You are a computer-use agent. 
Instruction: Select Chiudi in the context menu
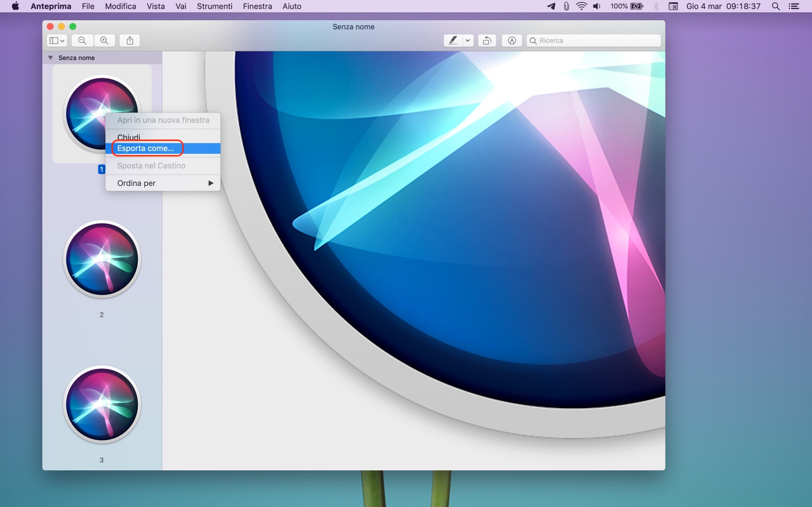[129, 137]
